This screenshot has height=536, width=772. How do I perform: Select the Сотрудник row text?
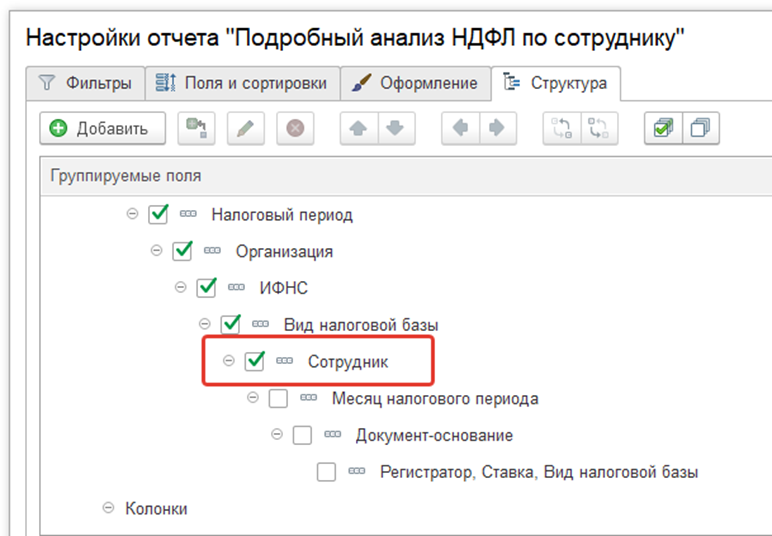[348, 362]
